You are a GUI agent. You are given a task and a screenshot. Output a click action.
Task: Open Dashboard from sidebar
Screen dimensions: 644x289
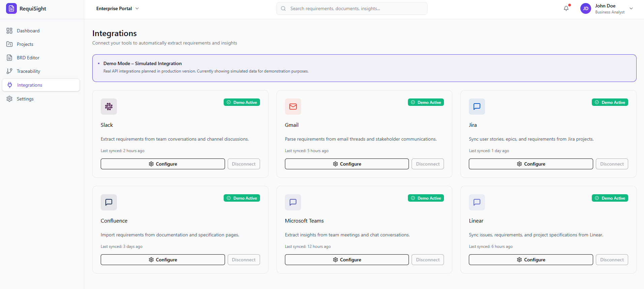click(41, 31)
